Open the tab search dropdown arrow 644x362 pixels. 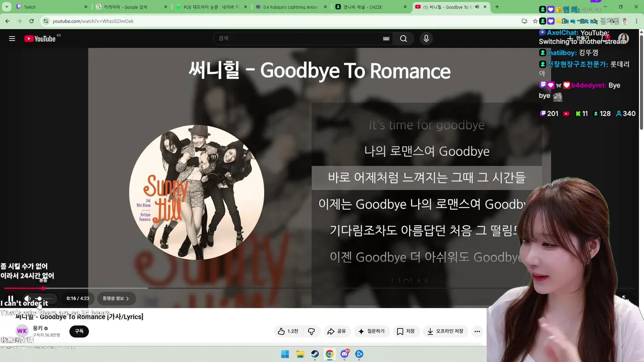tap(7, 7)
